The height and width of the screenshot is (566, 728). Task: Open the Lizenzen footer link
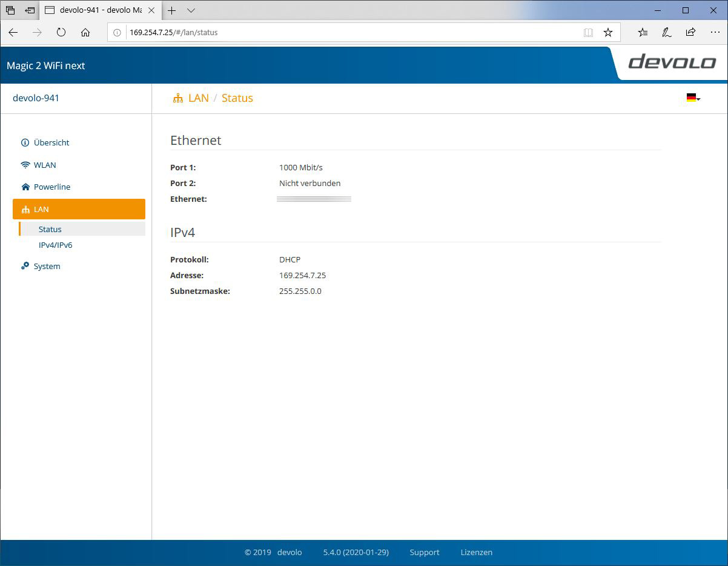[x=477, y=552]
